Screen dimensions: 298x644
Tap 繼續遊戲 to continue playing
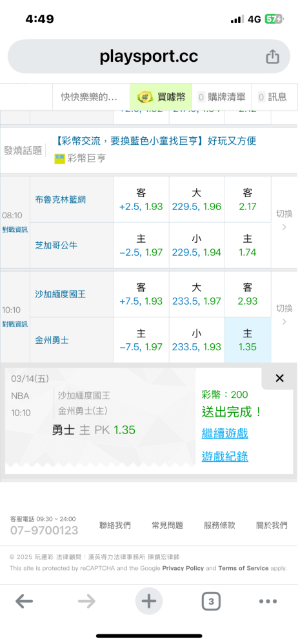[x=224, y=433]
